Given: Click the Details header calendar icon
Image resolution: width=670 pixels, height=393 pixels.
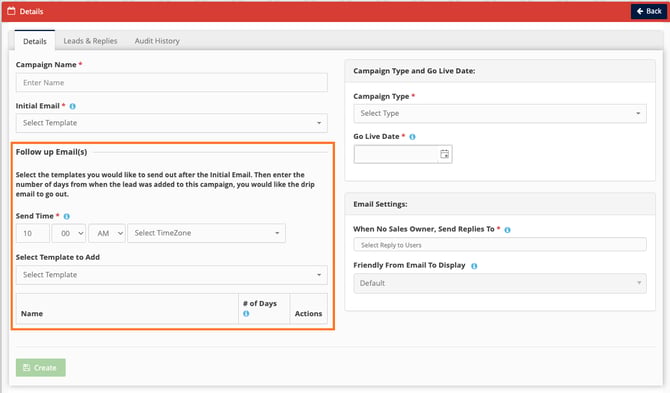Looking at the screenshot, I should pyautogui.click(x=11, y=11).
